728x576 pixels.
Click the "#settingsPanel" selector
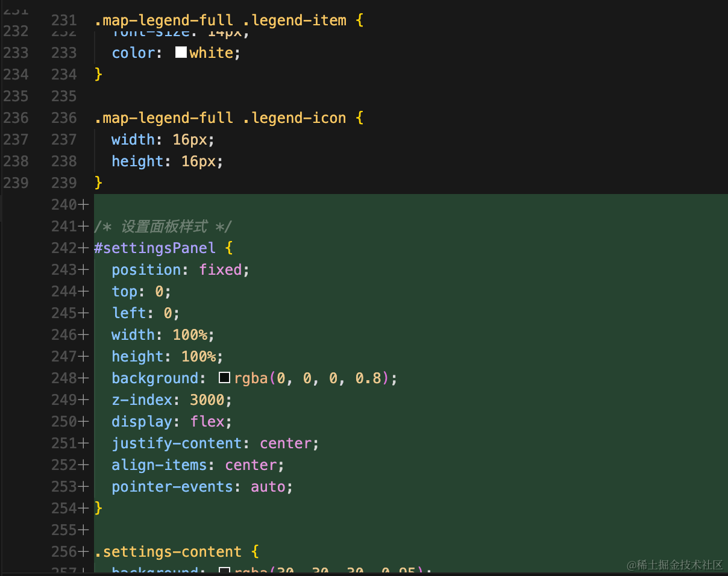click(x=154, y=248)
